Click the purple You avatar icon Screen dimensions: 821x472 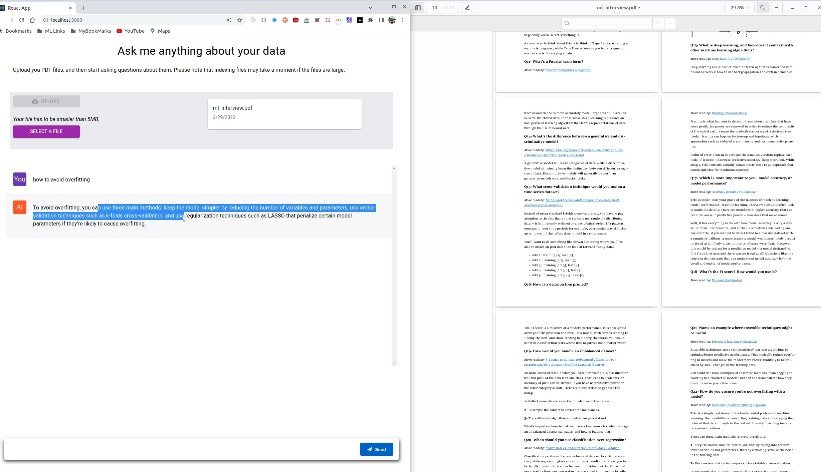(x=19, y=179)
